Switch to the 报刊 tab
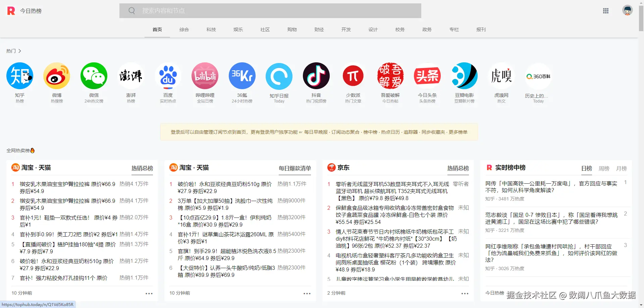Image resolution: width=644 pixels, height=308 pixels. pos(481,29)
